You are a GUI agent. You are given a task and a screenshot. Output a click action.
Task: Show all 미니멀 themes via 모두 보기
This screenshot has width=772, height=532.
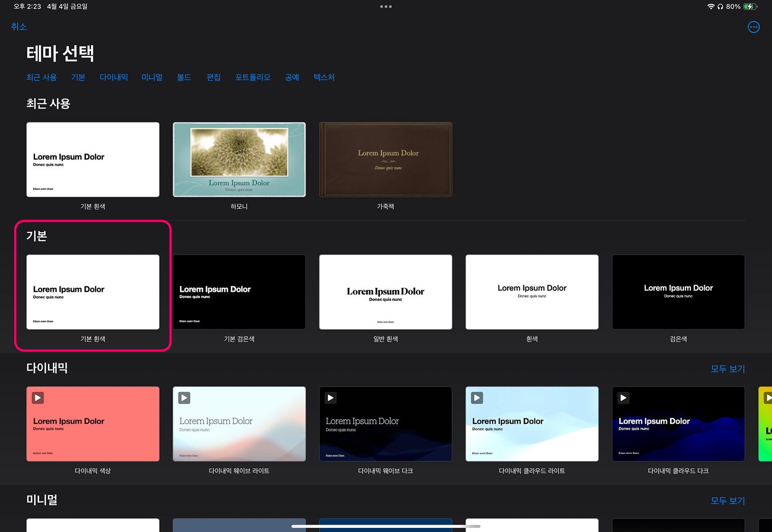[728, 501]
